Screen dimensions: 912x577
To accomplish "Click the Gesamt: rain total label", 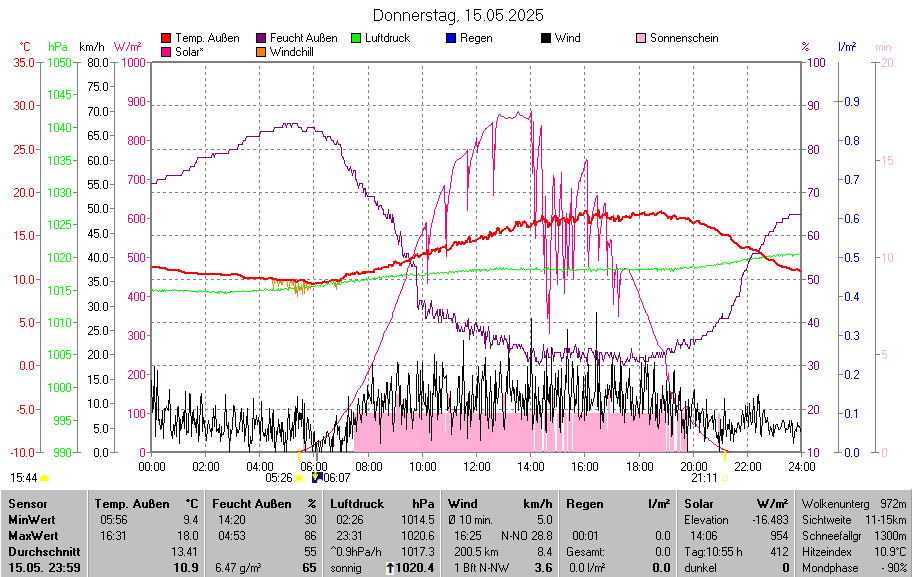I will coord(585,551).
